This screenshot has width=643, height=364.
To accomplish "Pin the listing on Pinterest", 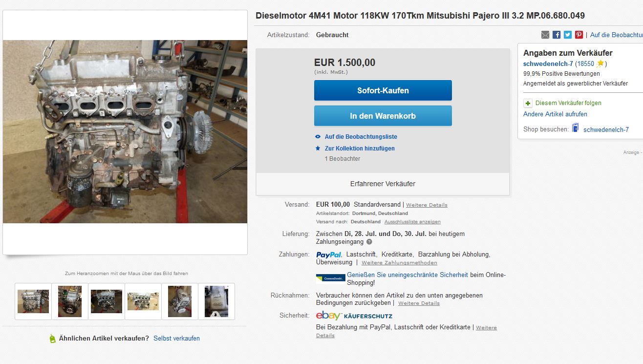I will coord(579,35).
